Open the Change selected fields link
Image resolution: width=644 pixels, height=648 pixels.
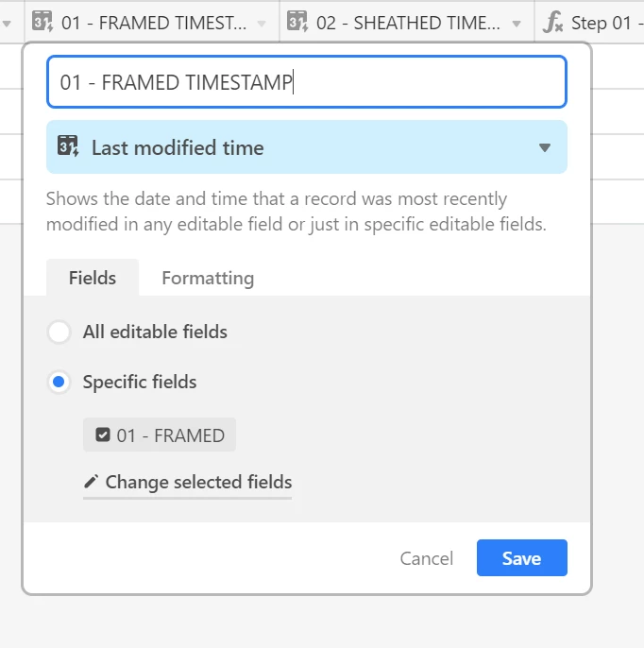[188, 482]
